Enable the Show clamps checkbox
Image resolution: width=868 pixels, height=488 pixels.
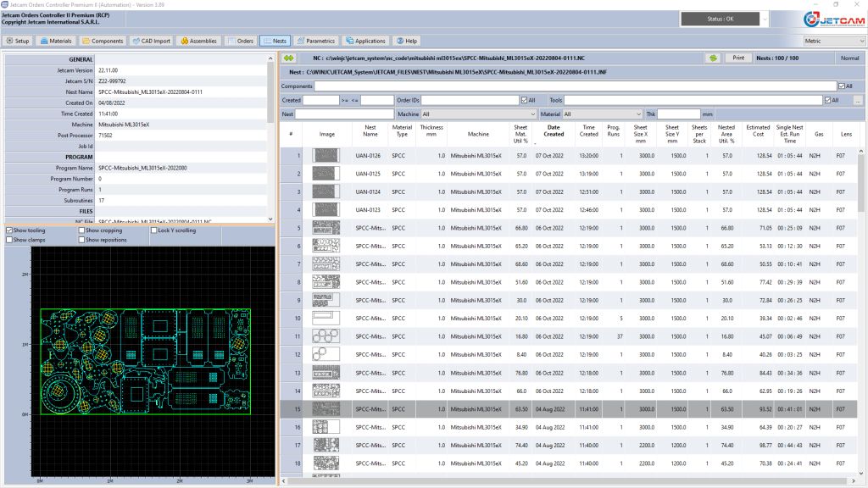point(9,240)
